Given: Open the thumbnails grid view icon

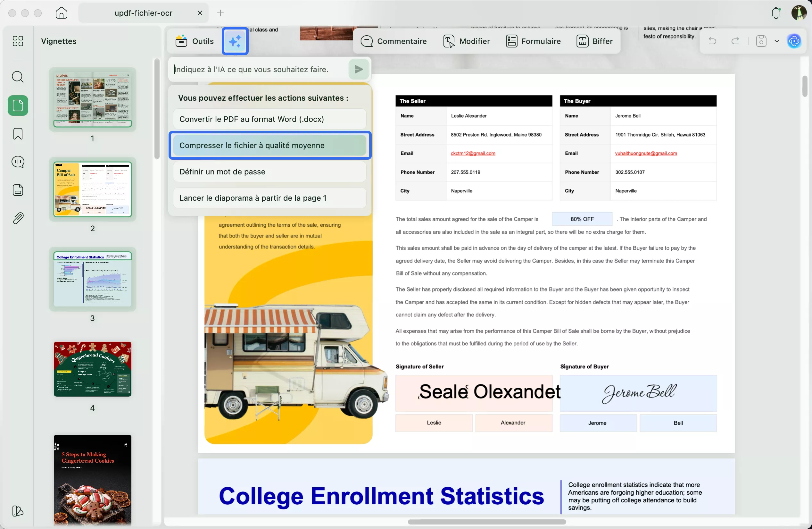Looking at the screenshot, I should click(18, 41).
